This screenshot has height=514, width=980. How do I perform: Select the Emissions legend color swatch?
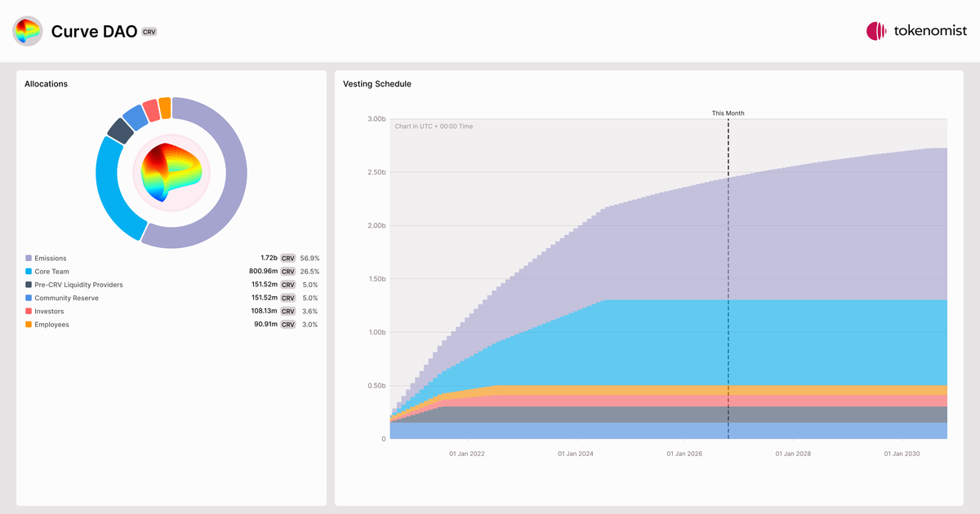[29, 259]
